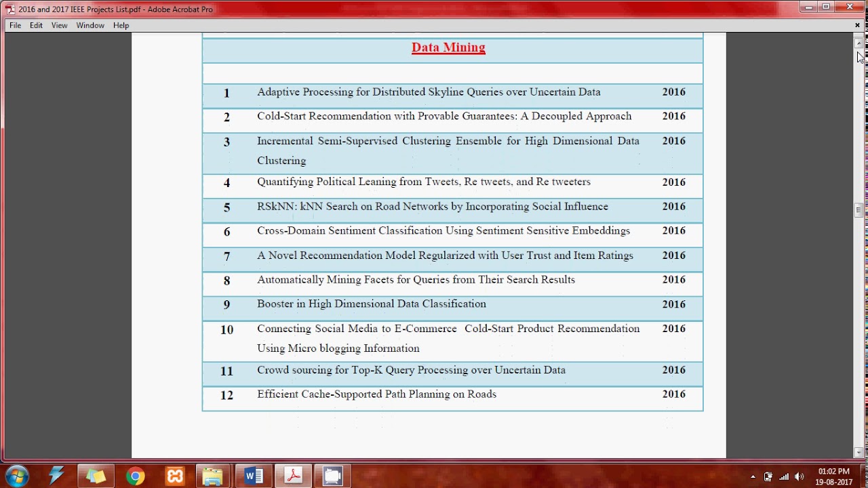Open the Window menu

(x=90, y=25)
